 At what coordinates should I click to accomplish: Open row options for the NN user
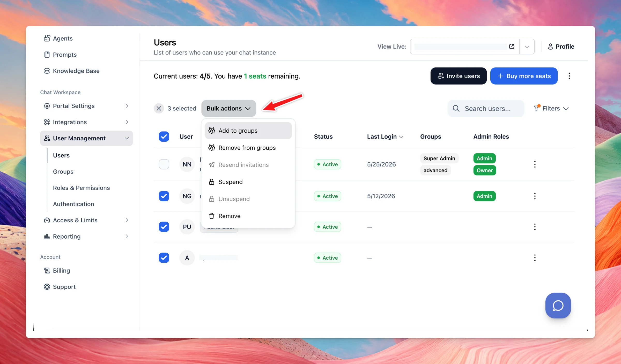click(x=535, y=164)
